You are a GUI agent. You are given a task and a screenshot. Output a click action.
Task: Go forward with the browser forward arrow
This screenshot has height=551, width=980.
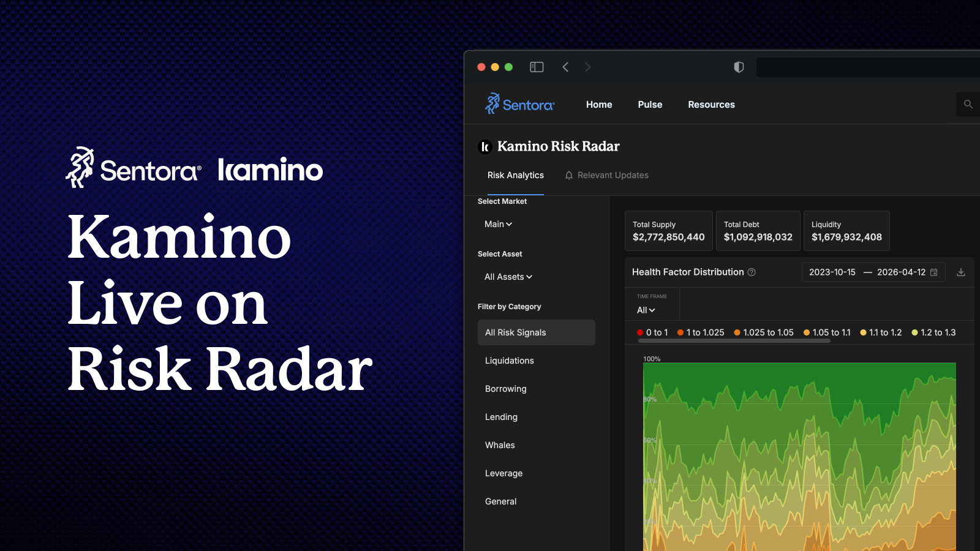tap(587, 67)
